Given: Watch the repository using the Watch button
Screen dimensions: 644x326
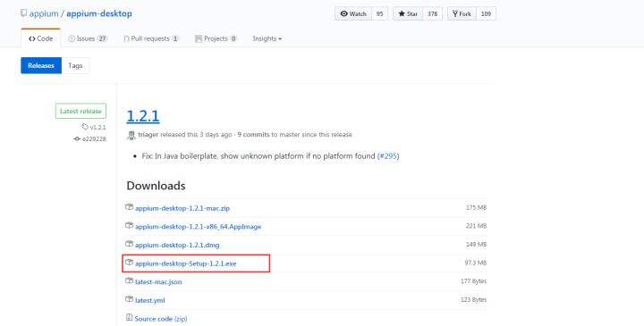Looking at the screenshot, I should (353, 13).
